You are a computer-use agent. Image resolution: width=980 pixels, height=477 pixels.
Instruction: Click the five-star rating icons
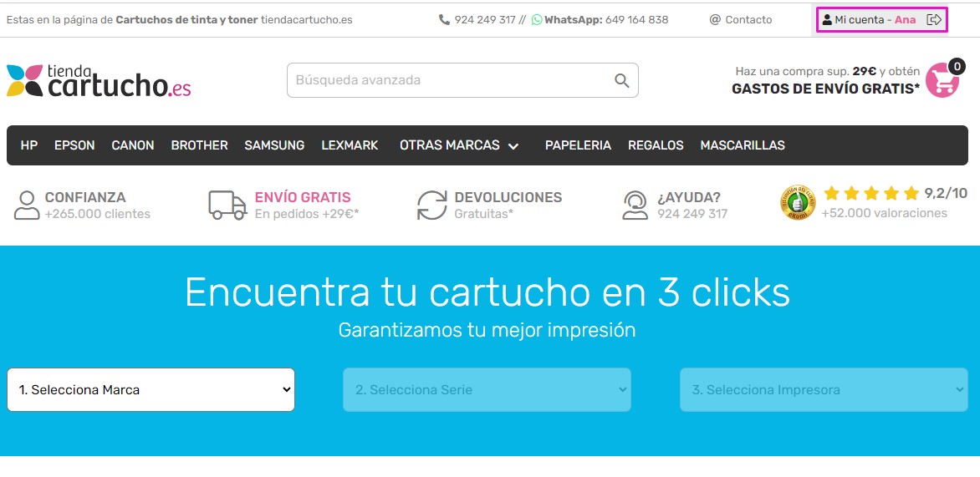[871, 193]
